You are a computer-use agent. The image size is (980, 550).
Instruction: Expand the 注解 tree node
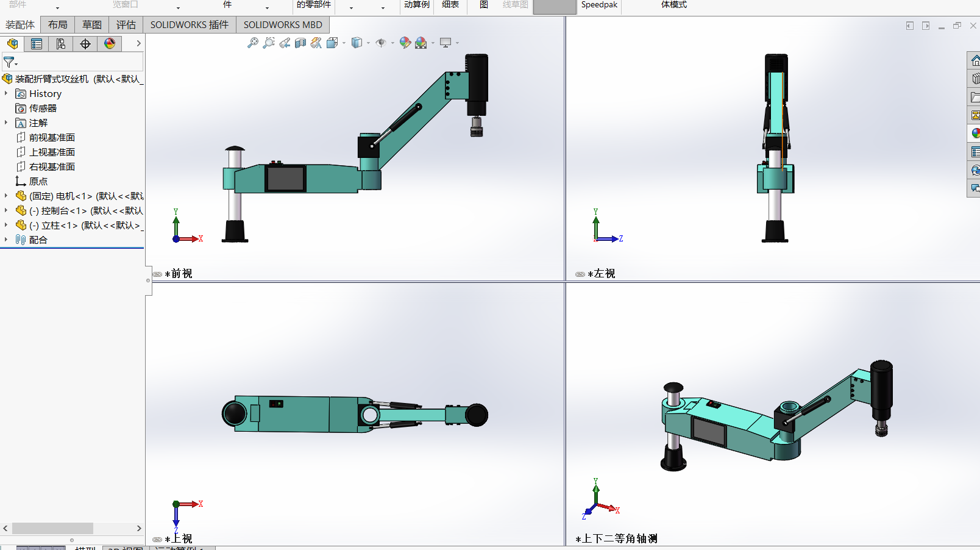pos(6,123)
